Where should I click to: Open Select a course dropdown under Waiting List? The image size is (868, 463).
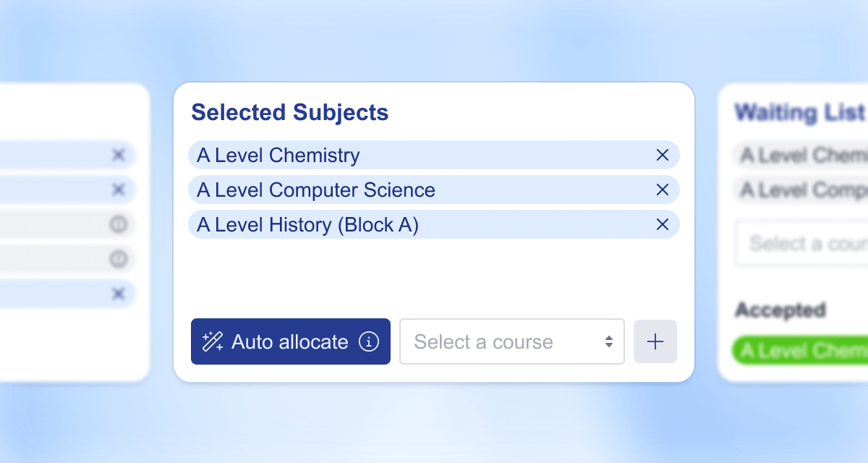803,243
